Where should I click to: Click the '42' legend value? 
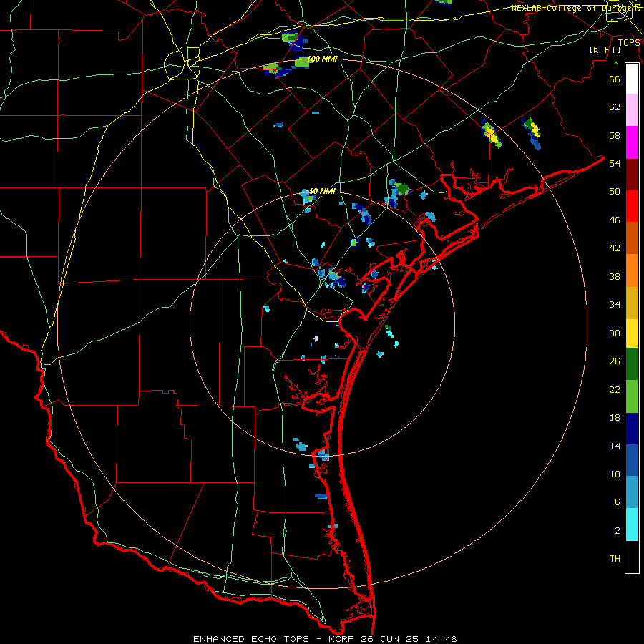tap(615, 248)
